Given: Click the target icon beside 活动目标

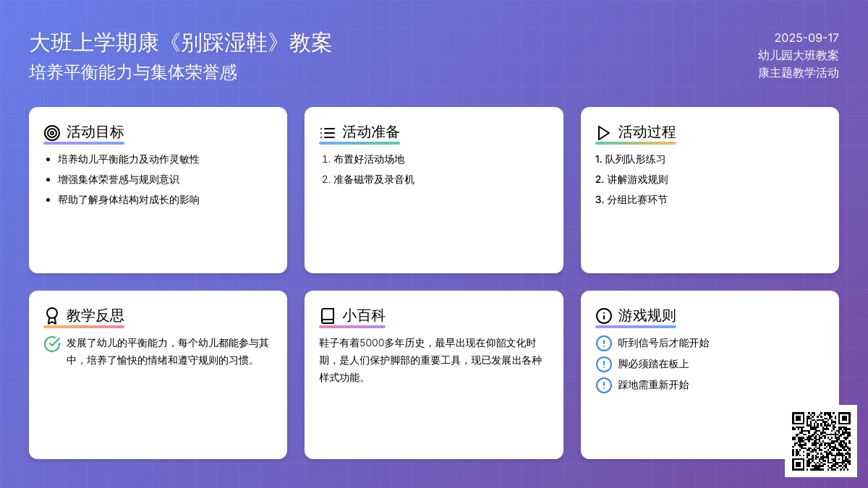Looking at the screenshot, I should coord(51,132).
